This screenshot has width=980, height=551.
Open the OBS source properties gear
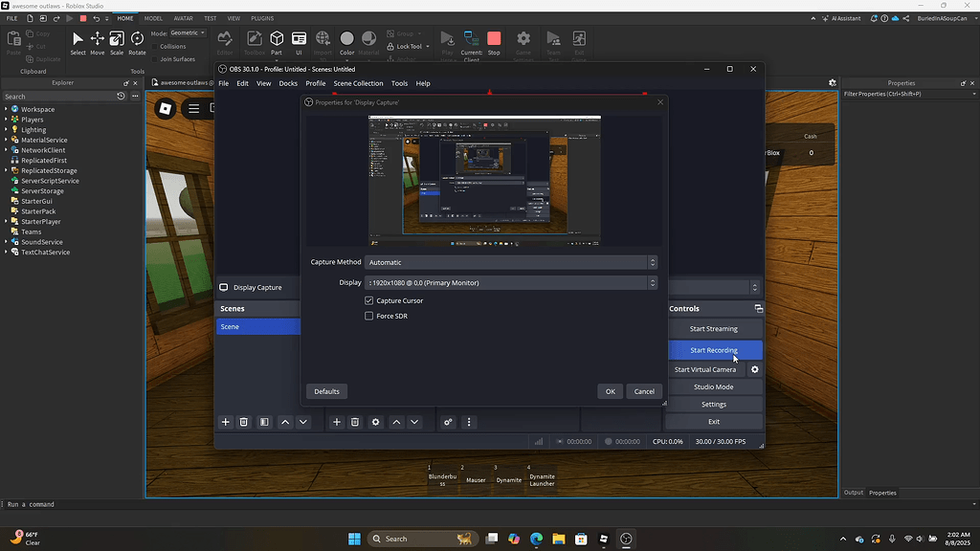click(x=375, y=422)
